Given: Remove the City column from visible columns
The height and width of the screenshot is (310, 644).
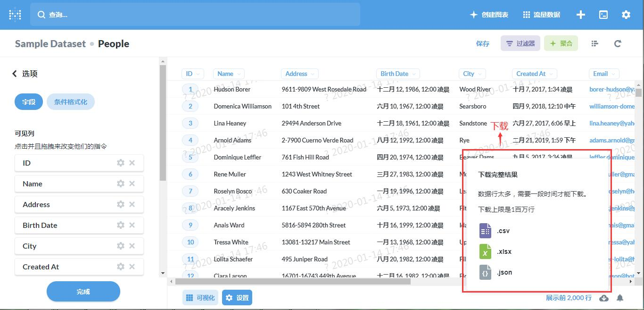Looking at the screenshot, I should (132, 246).
